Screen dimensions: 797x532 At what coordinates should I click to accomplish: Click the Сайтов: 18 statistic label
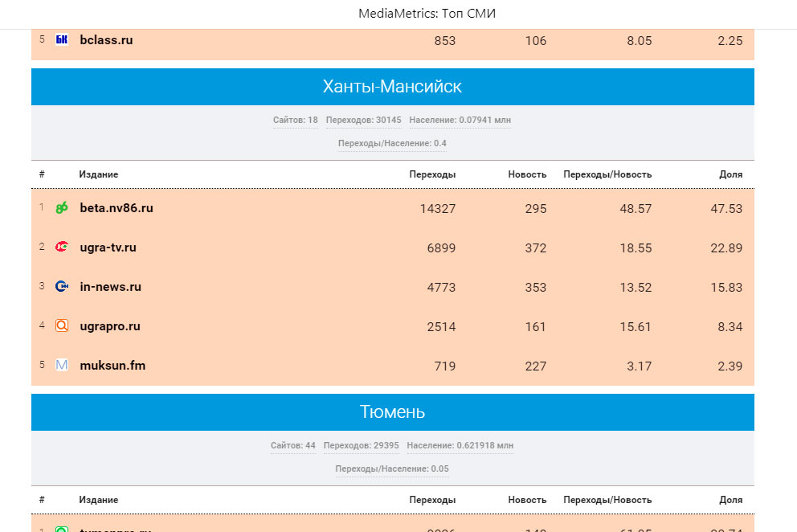tap(295, 121)
